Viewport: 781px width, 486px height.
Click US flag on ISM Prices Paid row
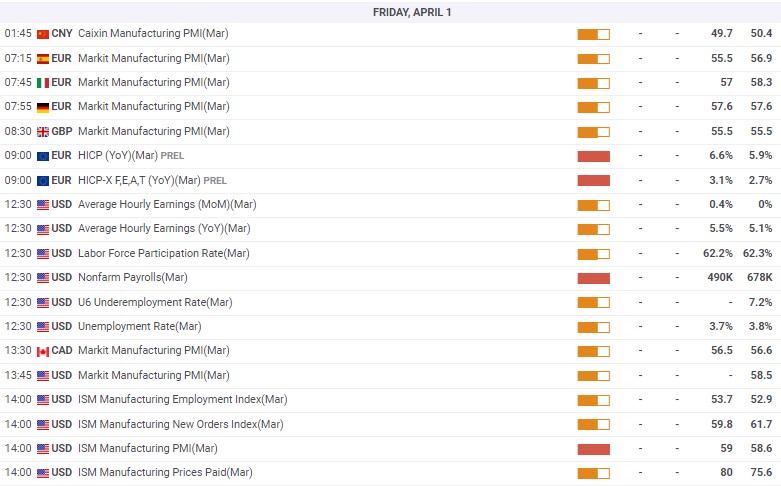[x=43, y=473]
